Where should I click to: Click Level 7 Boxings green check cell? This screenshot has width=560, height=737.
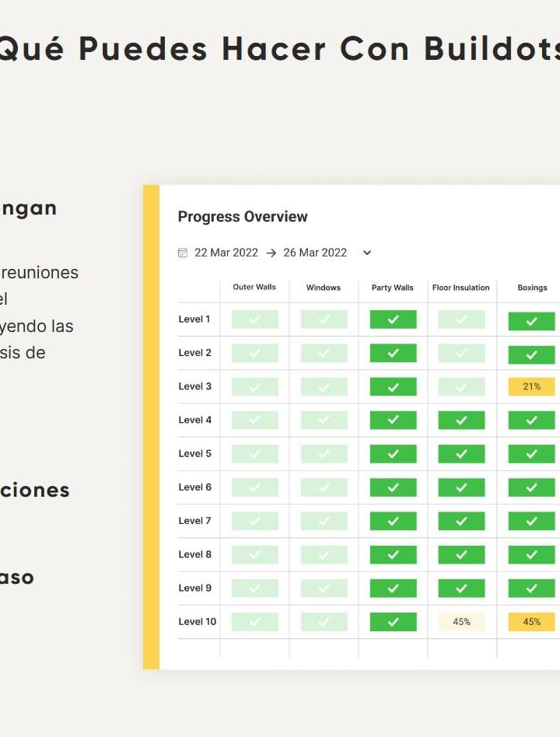coord(531,521)
